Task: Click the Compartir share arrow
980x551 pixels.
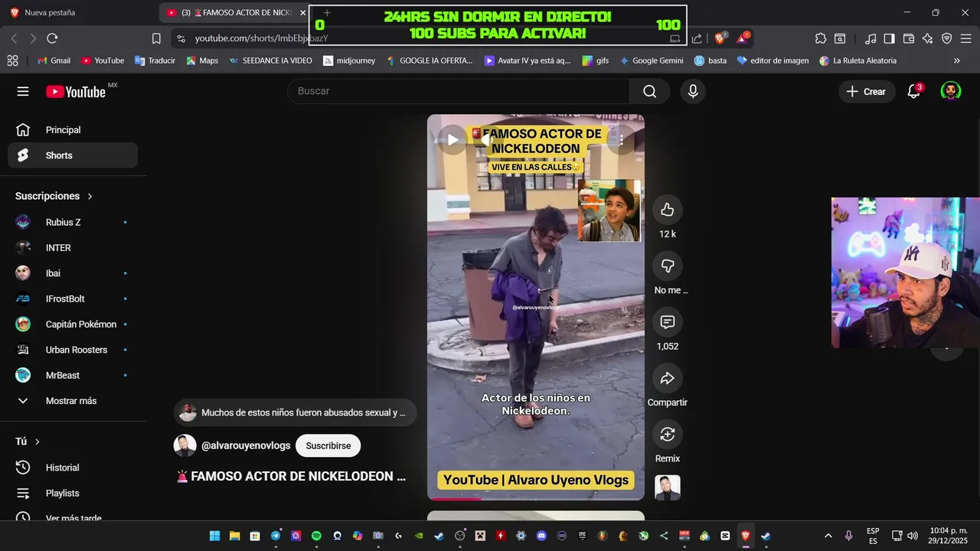Action: (x=668, y=378)
